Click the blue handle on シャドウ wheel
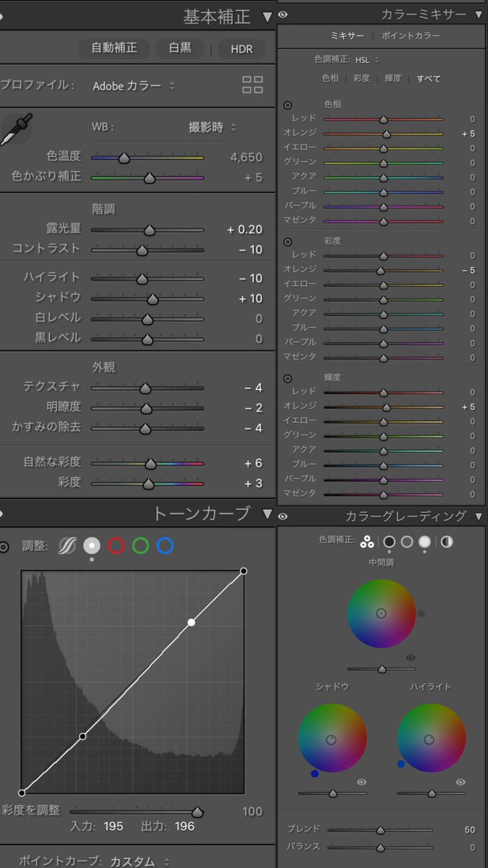 tap(314, 773)
